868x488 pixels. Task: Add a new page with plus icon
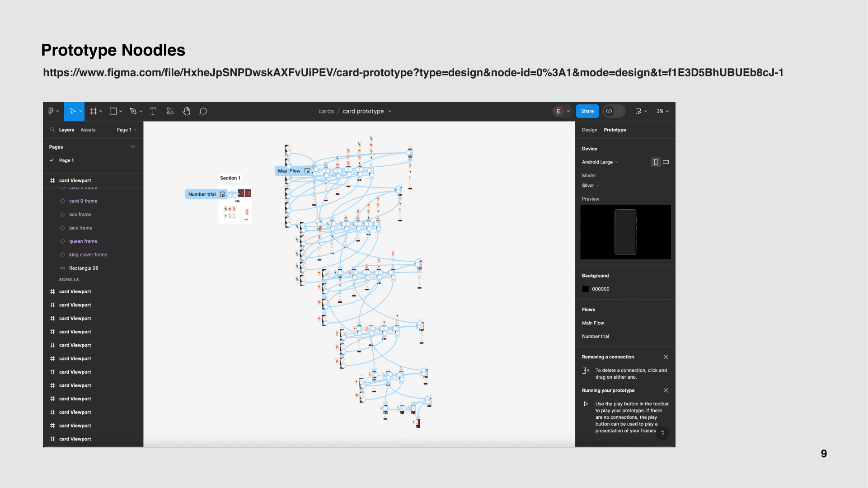(x=133, y=147)
